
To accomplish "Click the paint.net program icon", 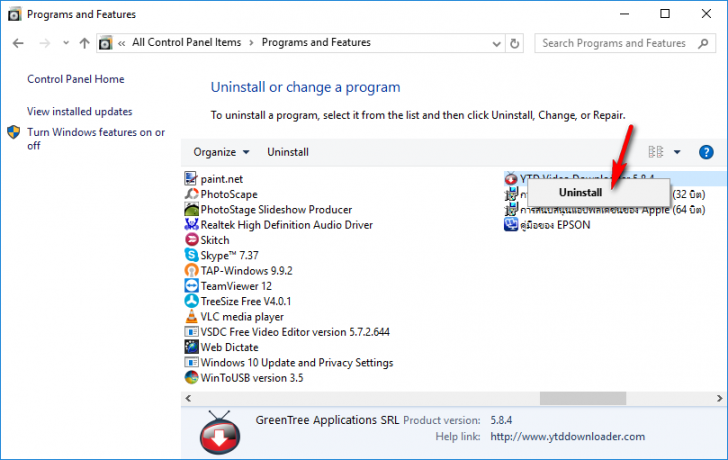I will pos(191,179).
